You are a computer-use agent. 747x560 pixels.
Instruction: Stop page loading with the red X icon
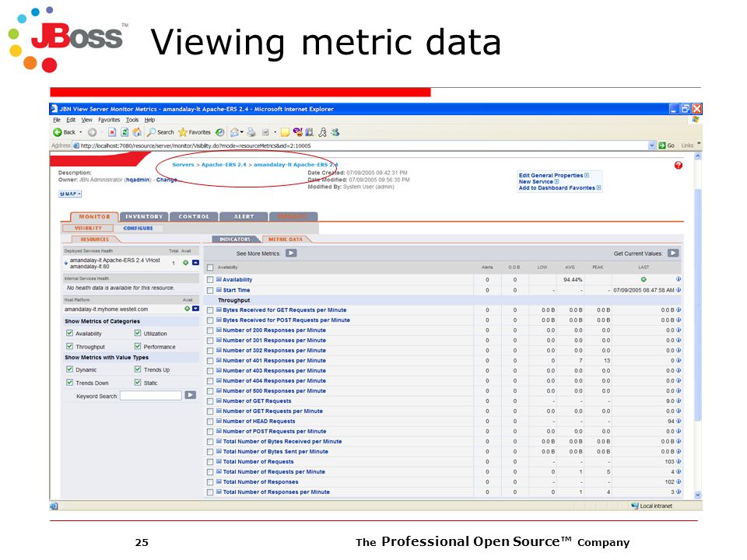(112, 132)
